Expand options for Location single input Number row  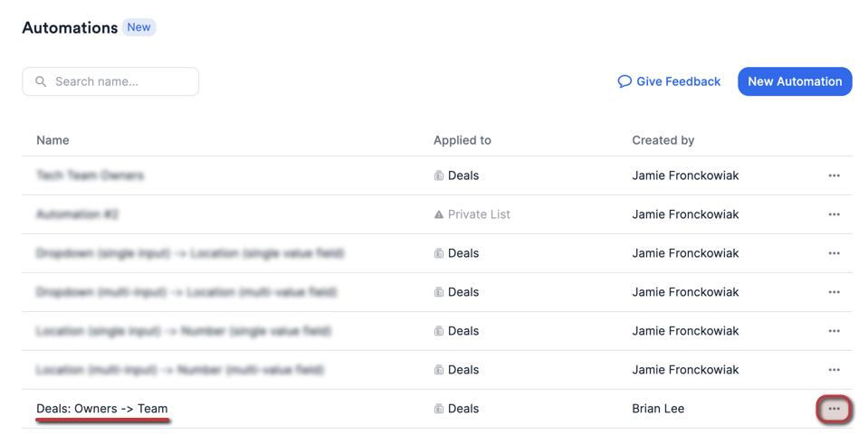tap(834, 331)
